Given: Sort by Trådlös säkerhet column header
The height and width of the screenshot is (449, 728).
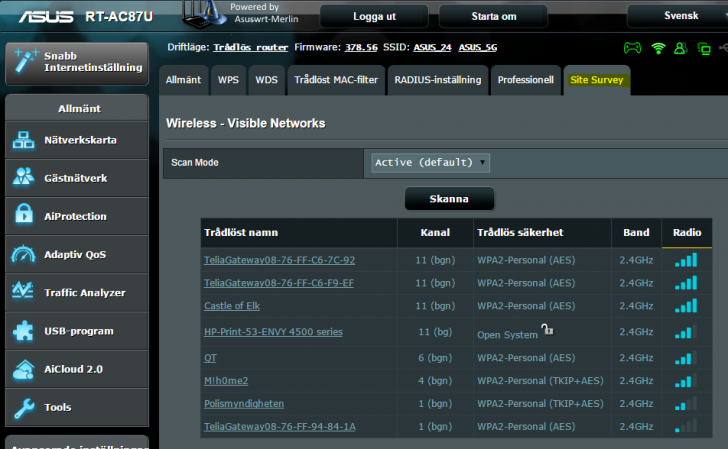Looking at the screenshot, I should coord(542,233).
